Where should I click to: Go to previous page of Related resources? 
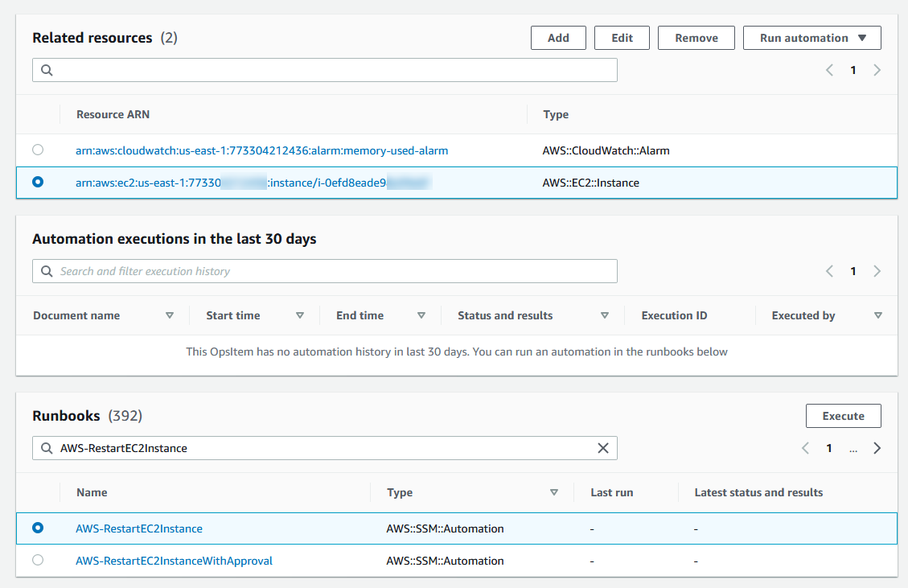(829, 70)
